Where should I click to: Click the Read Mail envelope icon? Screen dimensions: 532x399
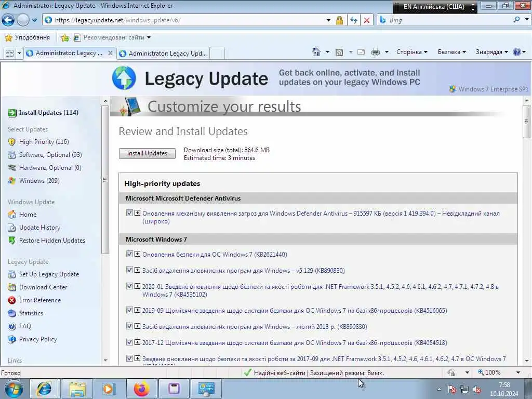click(x=361, y=52)
